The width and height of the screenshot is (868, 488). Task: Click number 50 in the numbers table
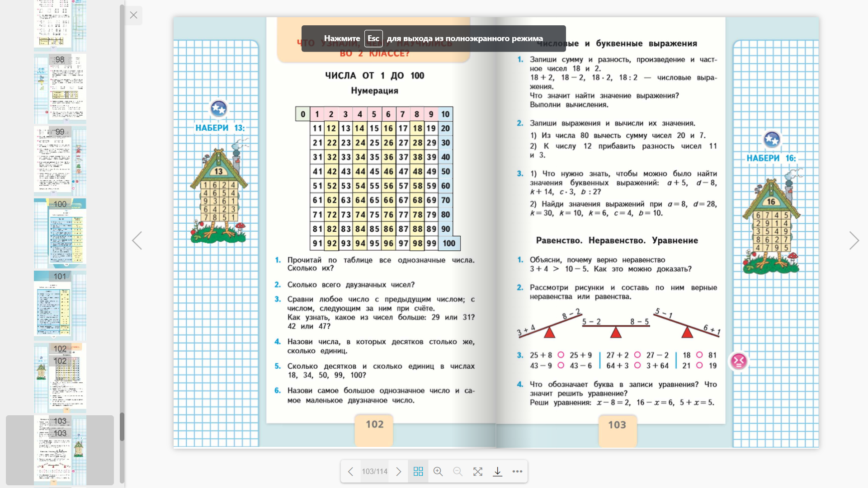(x=445, y=172)
